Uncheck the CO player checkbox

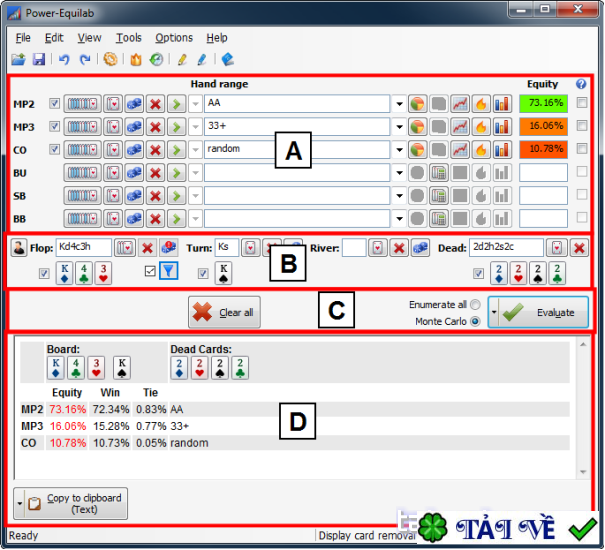click(54, 149)
